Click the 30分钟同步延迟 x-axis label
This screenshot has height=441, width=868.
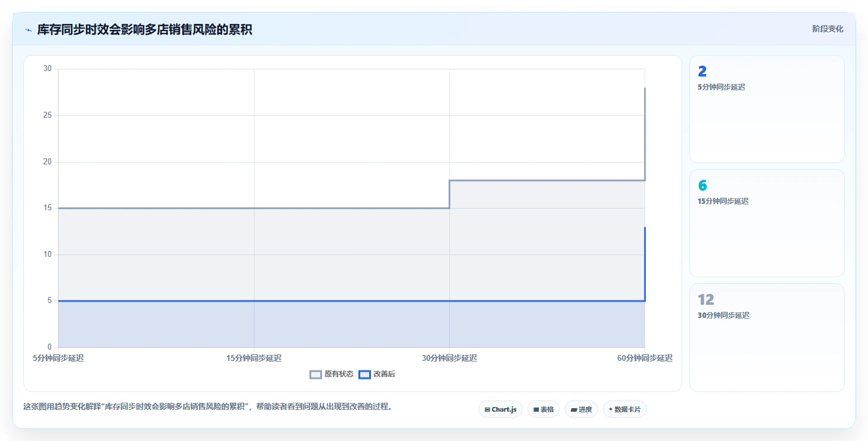click(x=449, y=358)
